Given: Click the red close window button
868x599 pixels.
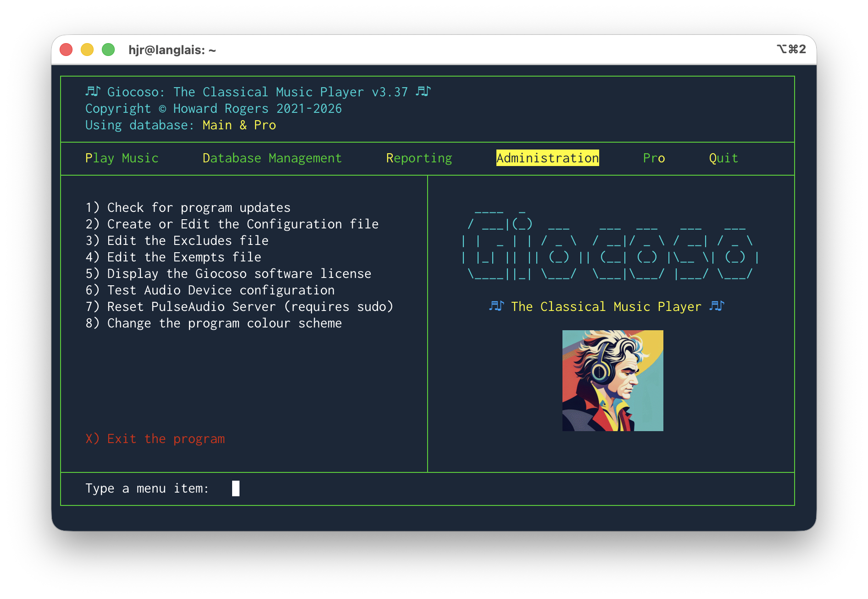Looking at the screenshot, I should (67, 50).
